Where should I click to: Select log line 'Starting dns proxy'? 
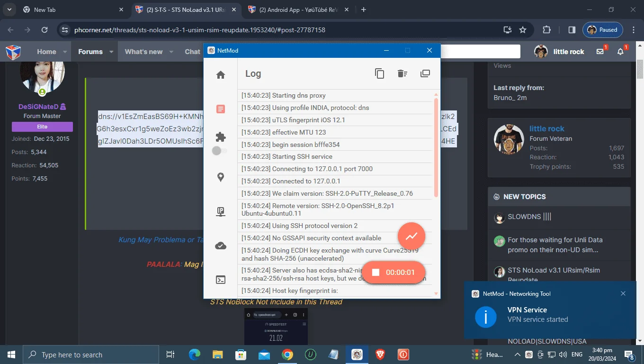(x=335, y=95)
